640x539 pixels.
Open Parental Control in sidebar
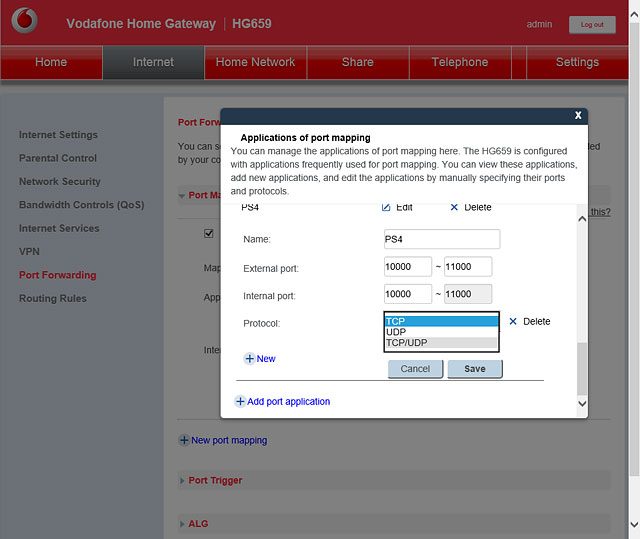58,158
